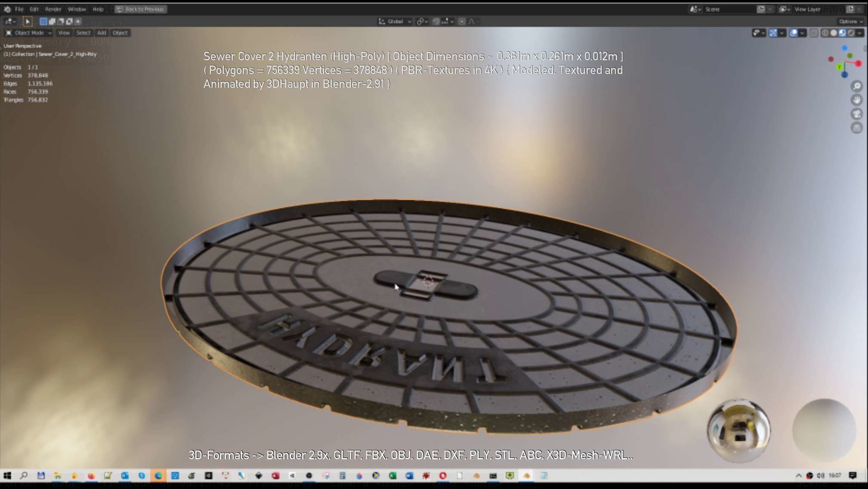Image resolution: width=868 pixels, height=489 pixels.
Task: Click the diffuse gray preview sphere
Action: (824, 430)
